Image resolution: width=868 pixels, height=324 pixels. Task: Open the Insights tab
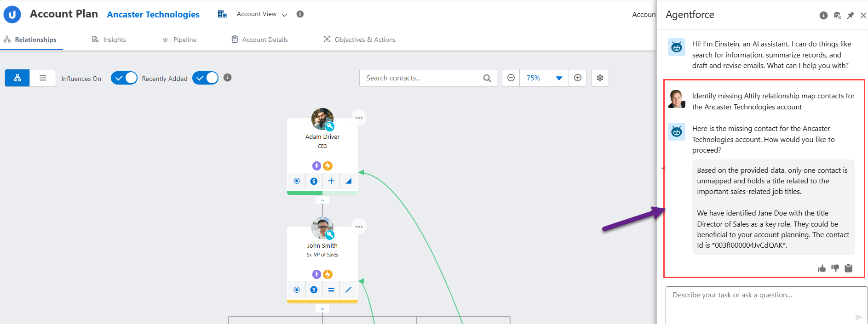pyautogui.click(x=109, y=40)
